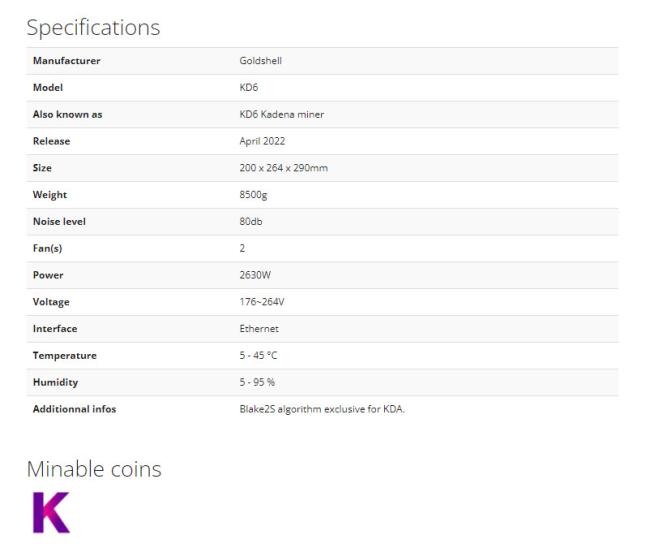Select the 200 x 264 x 290mm size

[x=284, y=168]
